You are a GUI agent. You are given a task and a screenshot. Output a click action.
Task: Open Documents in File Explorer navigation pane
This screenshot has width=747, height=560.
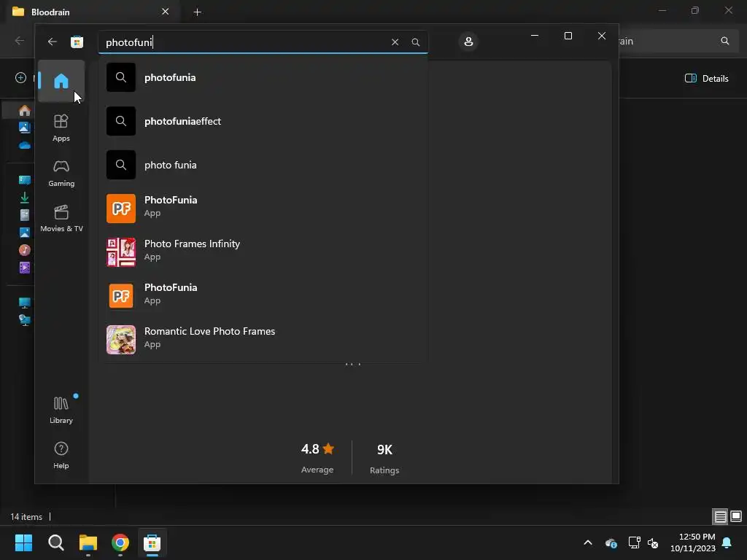point(24,215)
